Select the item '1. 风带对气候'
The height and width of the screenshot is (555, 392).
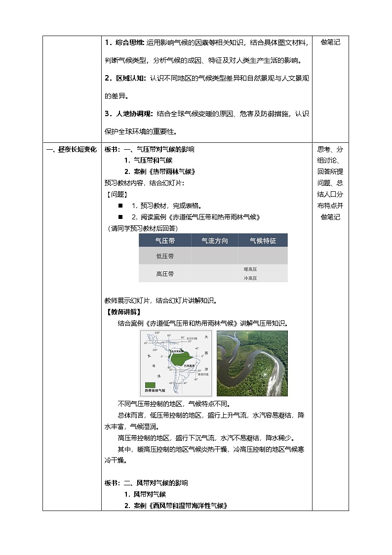(145, 494)
